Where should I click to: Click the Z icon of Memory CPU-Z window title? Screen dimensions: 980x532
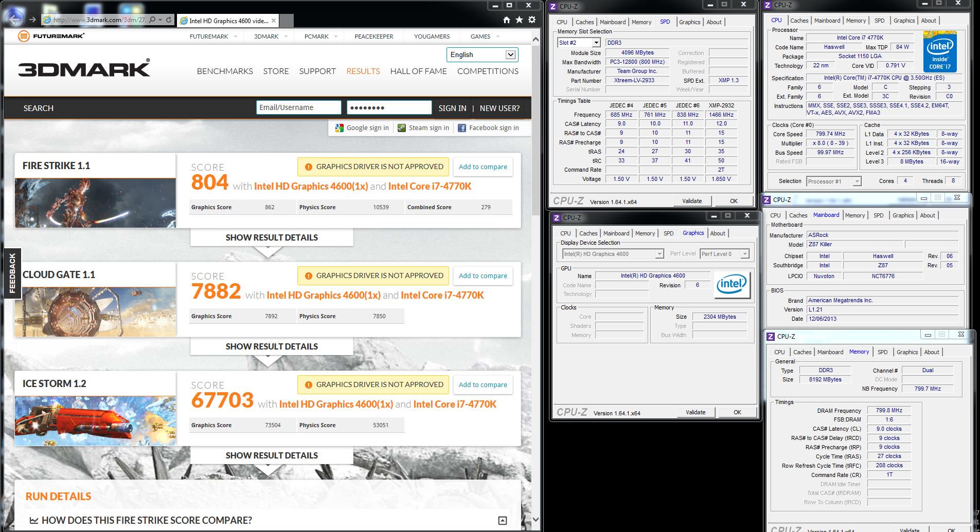[771, 336]
